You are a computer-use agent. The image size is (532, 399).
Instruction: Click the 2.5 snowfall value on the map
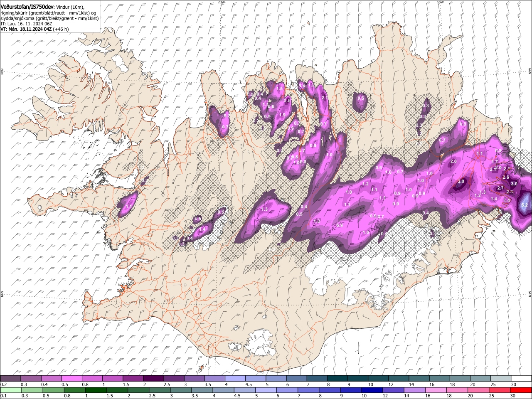(x=287, y=101)
